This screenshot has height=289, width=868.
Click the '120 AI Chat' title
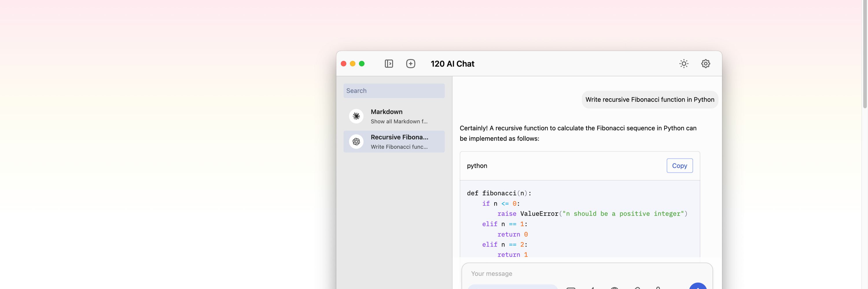[x=452, y=64]
